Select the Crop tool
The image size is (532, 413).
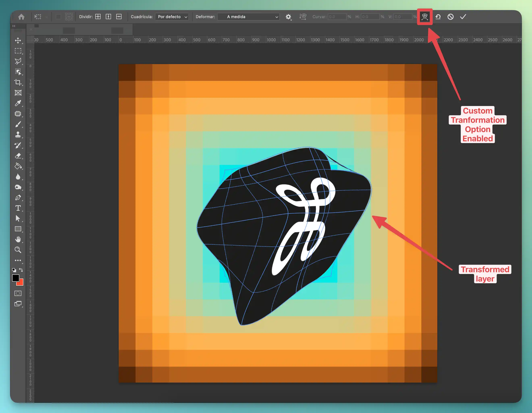tap(18, 82)
